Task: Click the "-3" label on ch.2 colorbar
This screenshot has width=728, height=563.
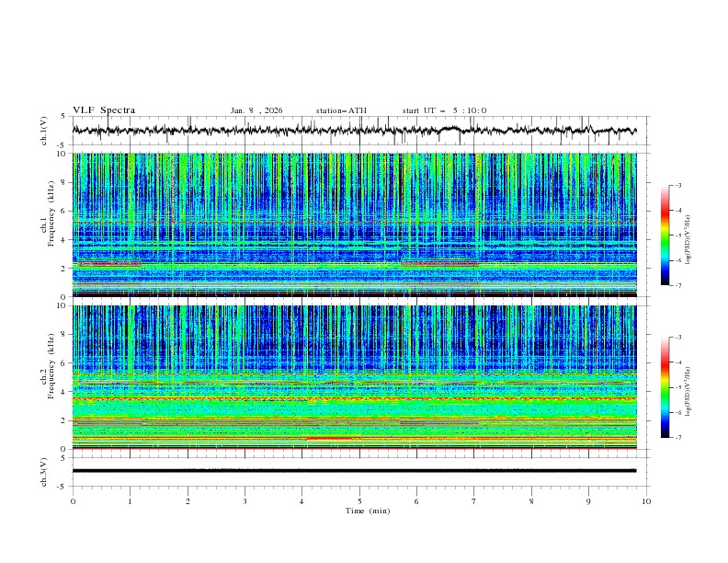Action: pos(677,338)
